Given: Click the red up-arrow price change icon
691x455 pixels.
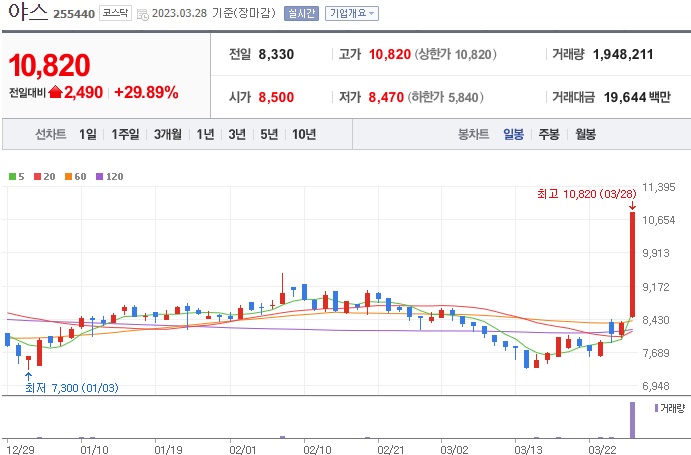Looking at the screenshot, I should [x=55, y=93].
